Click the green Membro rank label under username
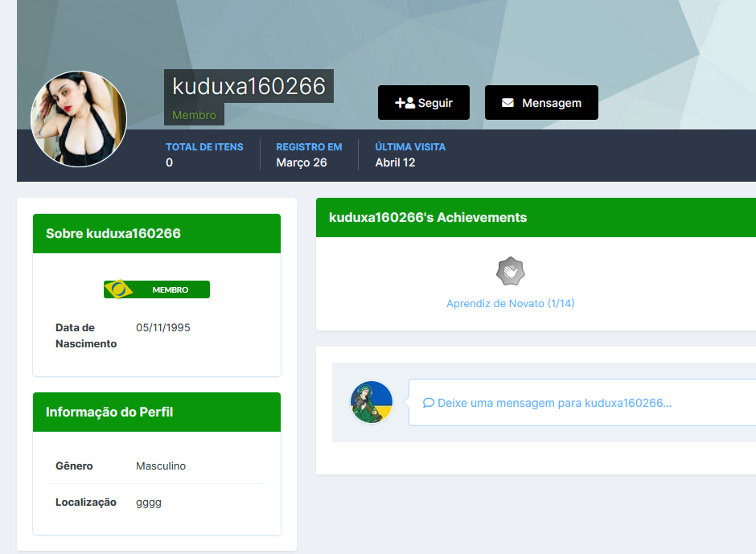The width and height of the screenshot is (756, 554). (x=194, y=115)
